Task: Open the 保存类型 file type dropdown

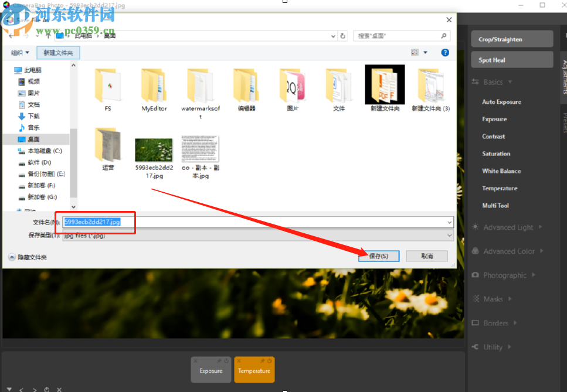Action: tap(258, 236)
